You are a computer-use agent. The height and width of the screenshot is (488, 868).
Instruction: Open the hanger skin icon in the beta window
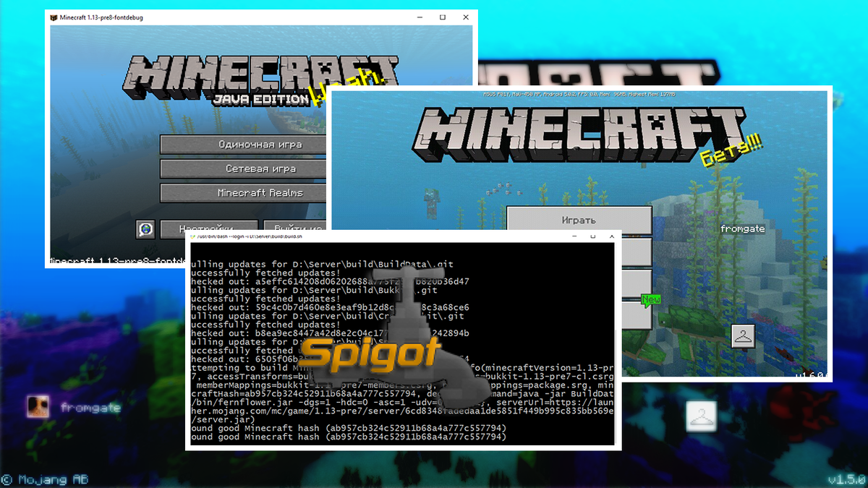(x=744, y=335)
